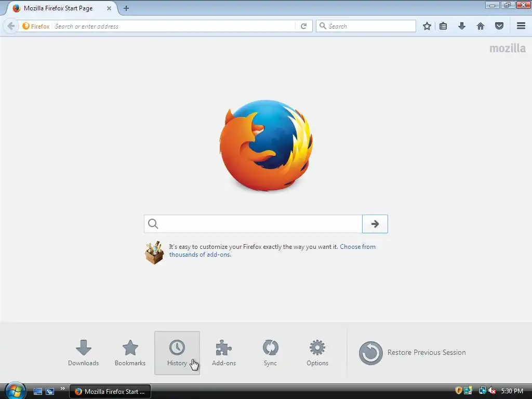Open Sync from the bottom launcher
The width and height of the screenshot is (532, 399).
pyautogui.click(x=270, y=353)
